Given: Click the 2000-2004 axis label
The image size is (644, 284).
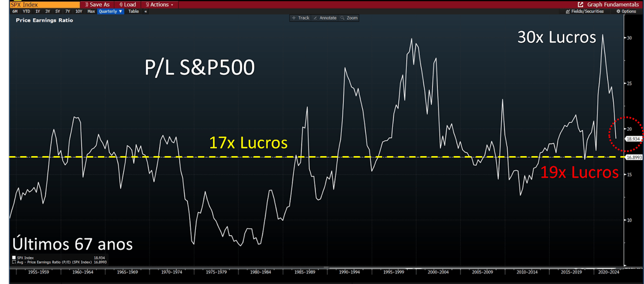Looking at the screenshot, I should 438,272.
